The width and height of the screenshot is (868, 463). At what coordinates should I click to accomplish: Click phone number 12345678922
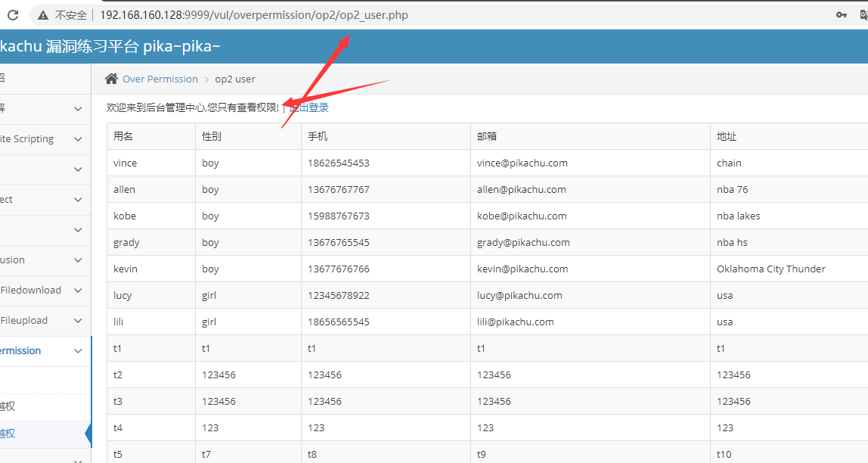339,296
